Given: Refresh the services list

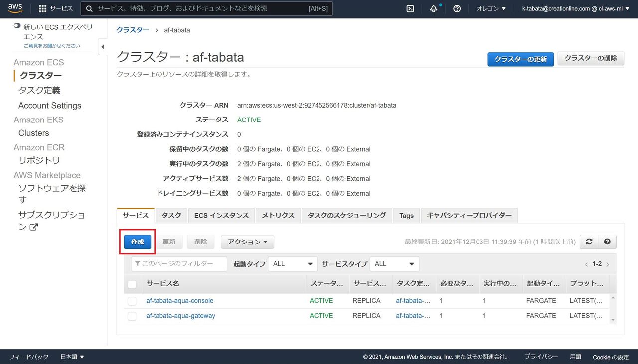Looking at the screenshot, I should (589, 242).
